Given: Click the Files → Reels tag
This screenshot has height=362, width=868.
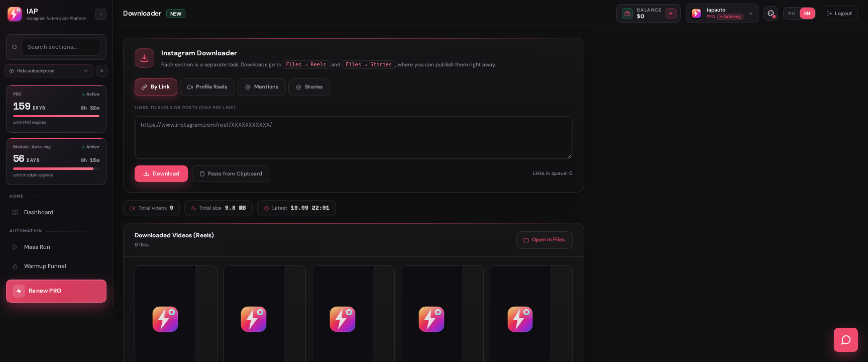Looking at the screenshot, I should click(x=306, y=64).
